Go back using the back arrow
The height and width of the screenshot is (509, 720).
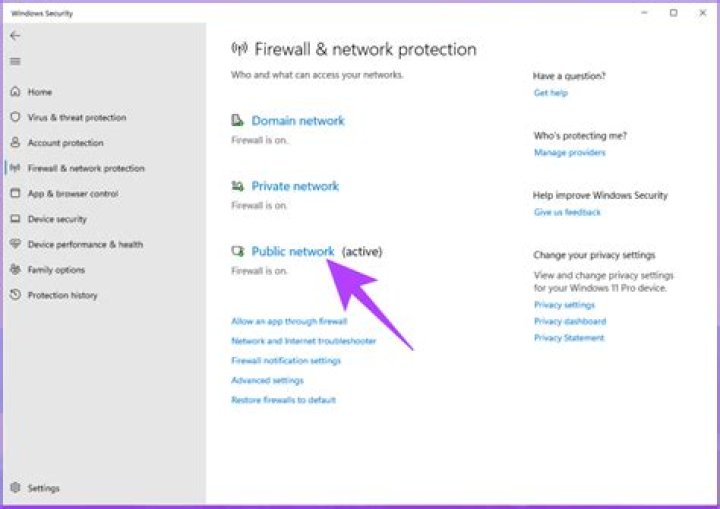(15, 35)
